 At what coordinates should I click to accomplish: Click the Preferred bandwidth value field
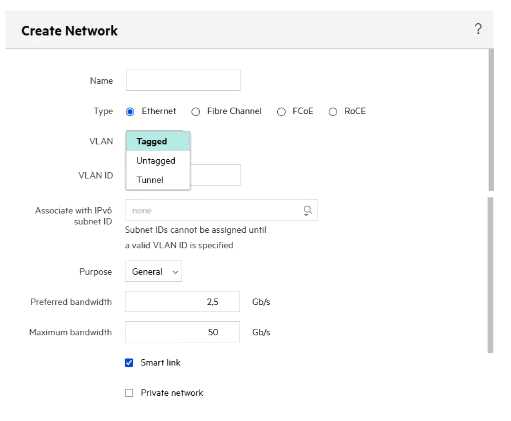tap(182, 302)
